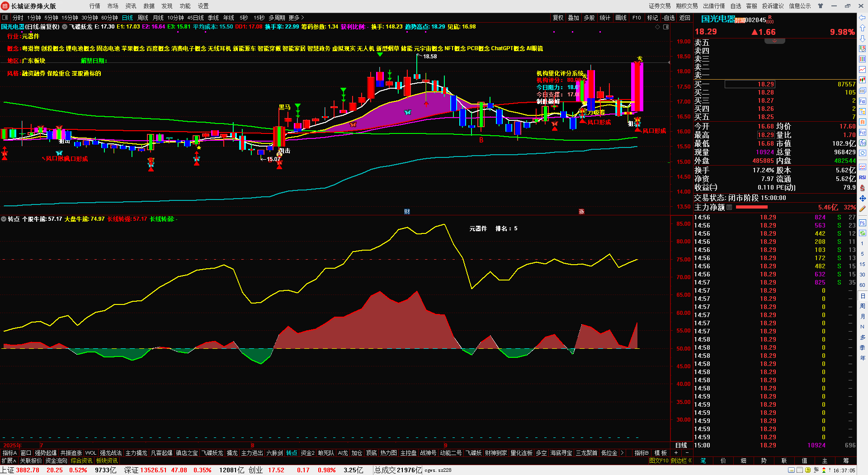Open the 行情 menu
This screenshot has width=868, height=475.
tap(94, 6)
